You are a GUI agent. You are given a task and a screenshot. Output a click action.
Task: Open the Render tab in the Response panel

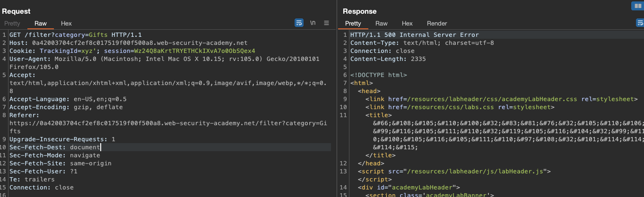[x=437, y=23]
